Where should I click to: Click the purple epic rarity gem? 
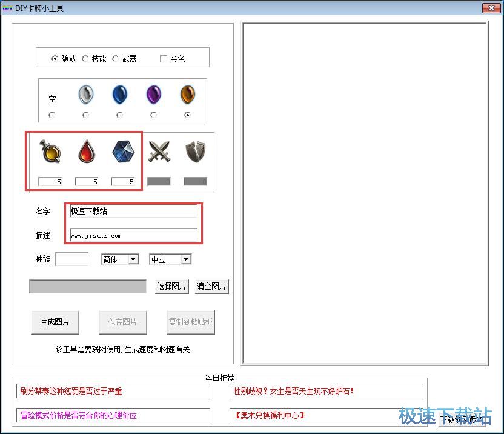(154, 95)
